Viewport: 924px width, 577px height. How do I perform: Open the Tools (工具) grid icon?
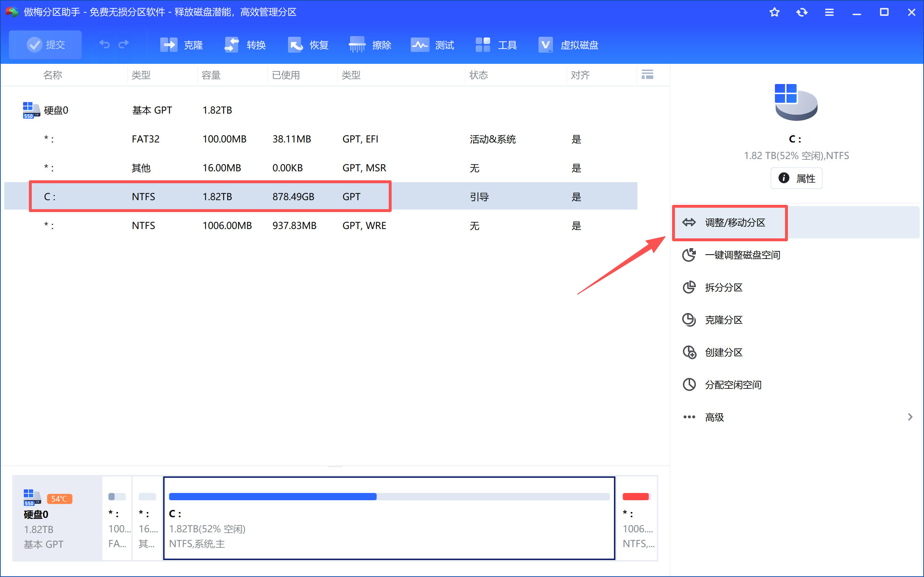click(483, 45)
